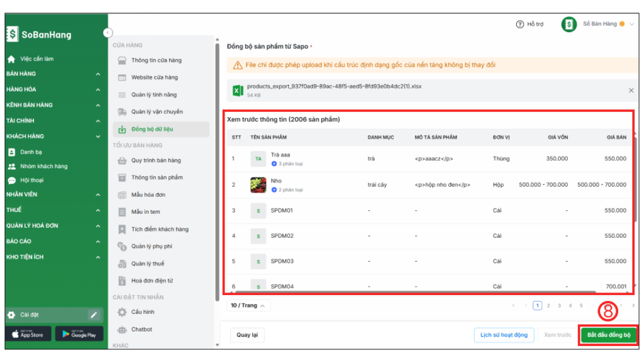Click the pencil edit icon beside Cài đặt
The height and width of the screenshot is (363, 644).
point(94,315)
